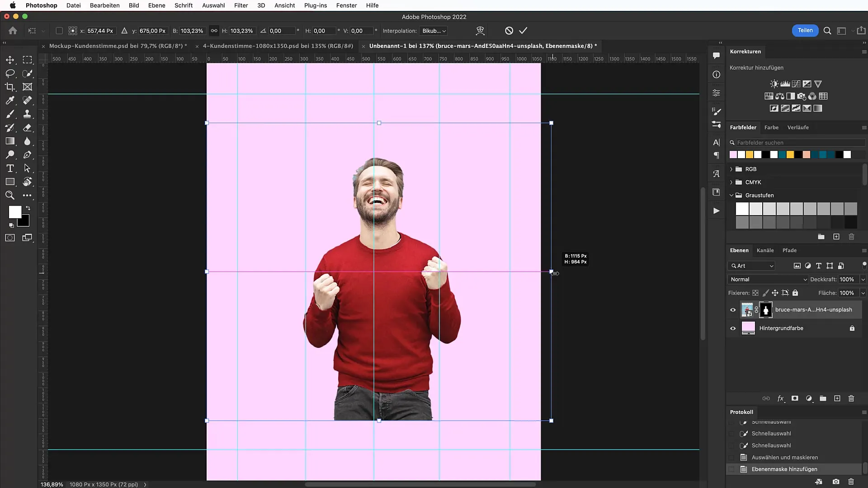Viewport: 868px width, 488px height.
Task: Toggle reference point checkbox
Action: tap(59, 31)
